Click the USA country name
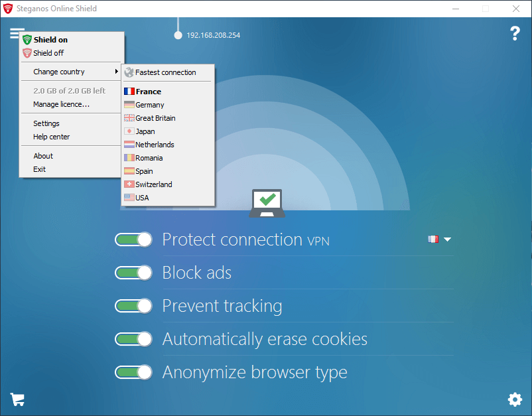Screen dimensions: 532x416 (x=142, y=198)
